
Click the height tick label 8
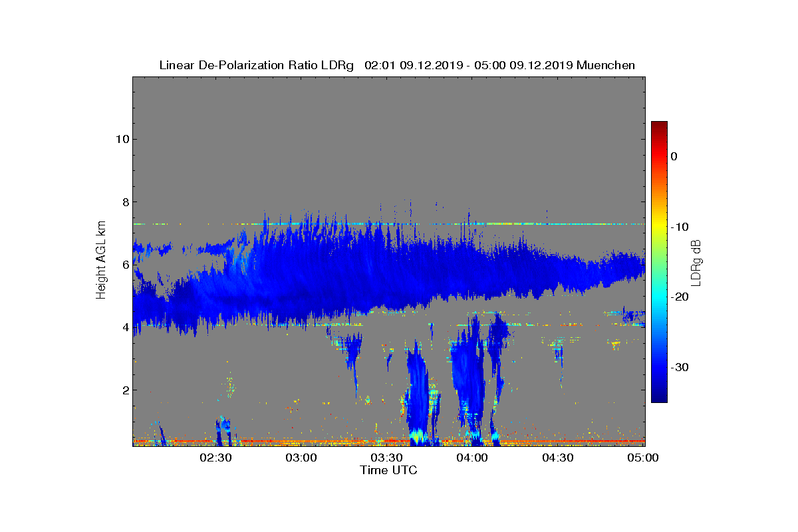pos(124,201)
